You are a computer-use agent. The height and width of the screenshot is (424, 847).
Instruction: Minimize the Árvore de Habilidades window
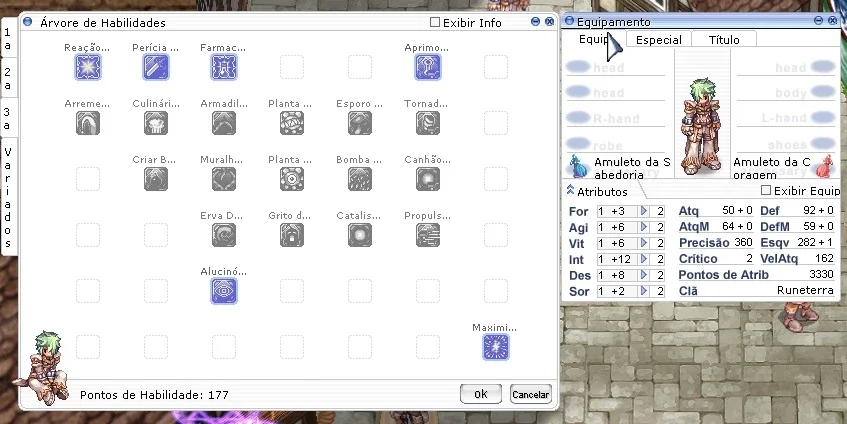535,22
